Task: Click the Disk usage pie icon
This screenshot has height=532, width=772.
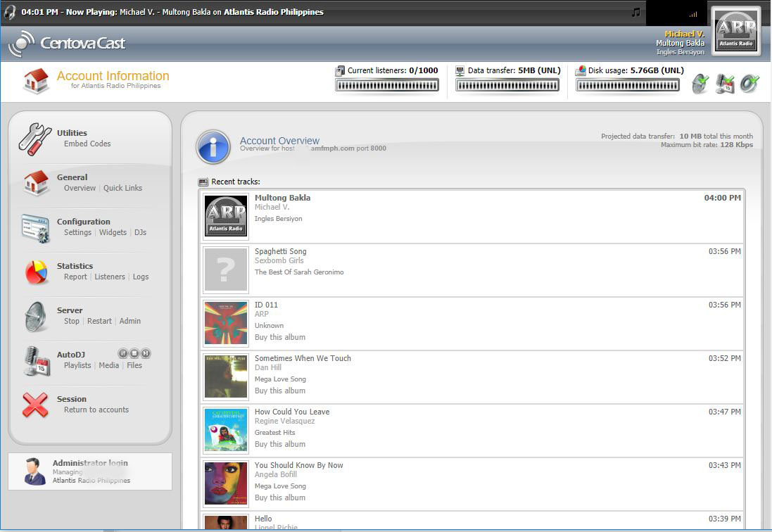Action: [x=581, y=71]
